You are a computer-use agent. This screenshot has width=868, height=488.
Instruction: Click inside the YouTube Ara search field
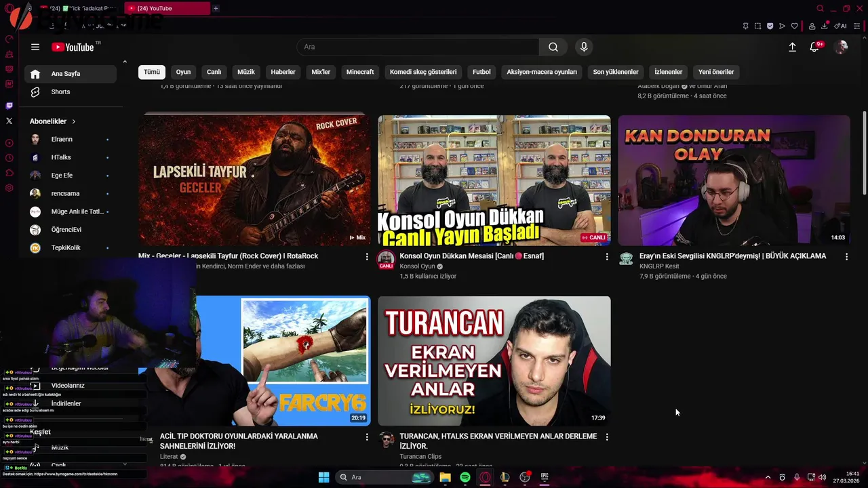click(x=418, y=47)
